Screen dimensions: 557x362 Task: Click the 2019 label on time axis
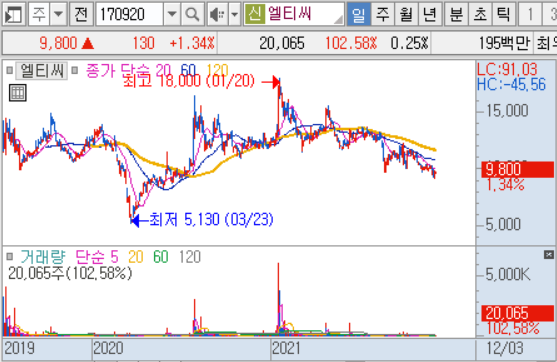20,348
